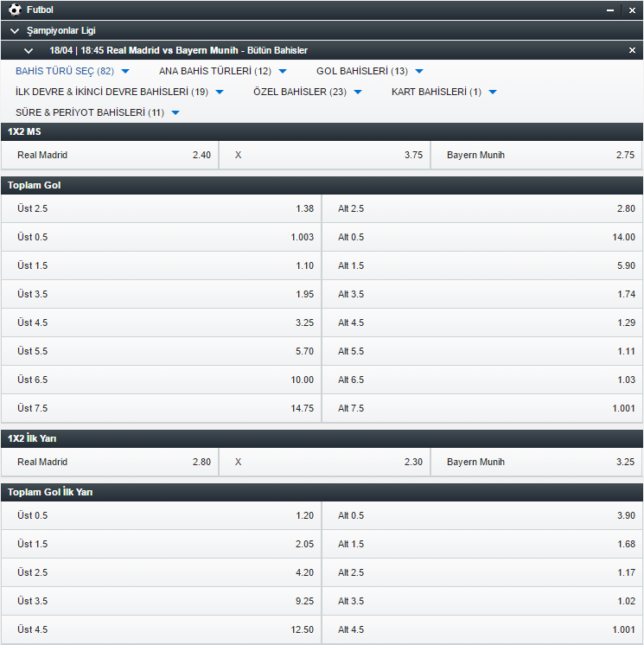Choose Alt 3.5 total goals at 1.74
This screenshot has width=644, height=645.
482,294
